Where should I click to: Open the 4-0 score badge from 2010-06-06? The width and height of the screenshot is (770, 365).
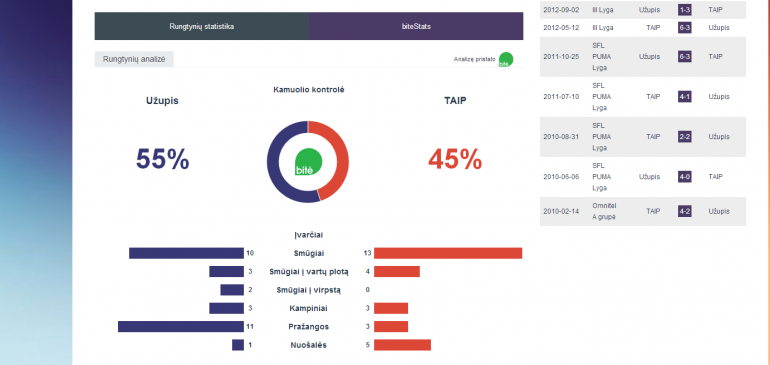pos(685,177)
